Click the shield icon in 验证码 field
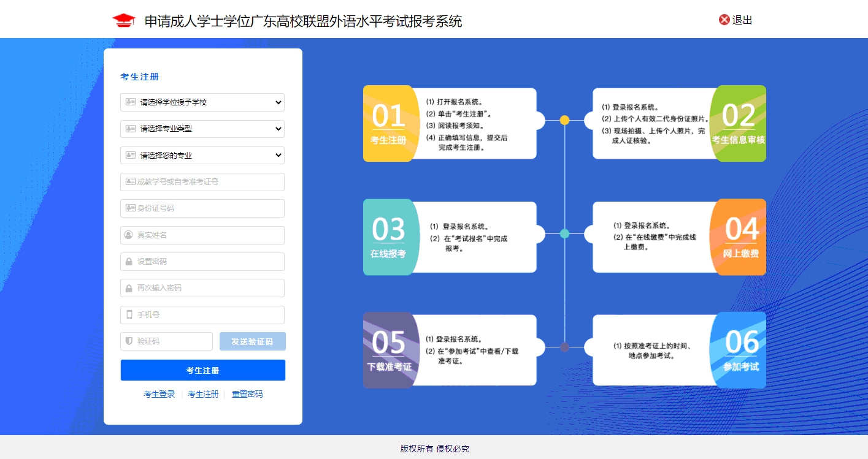This screenshot has height=459, width=868. [129, 341]
